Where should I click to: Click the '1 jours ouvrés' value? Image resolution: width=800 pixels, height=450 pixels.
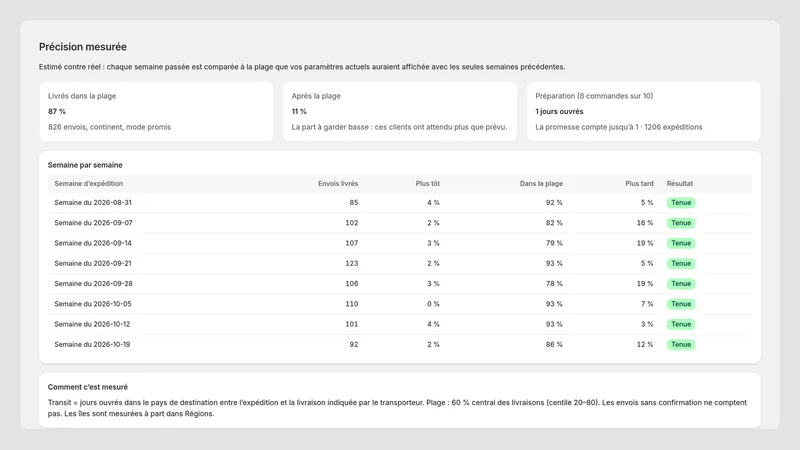pyautogui.click(x=559, y=111)
